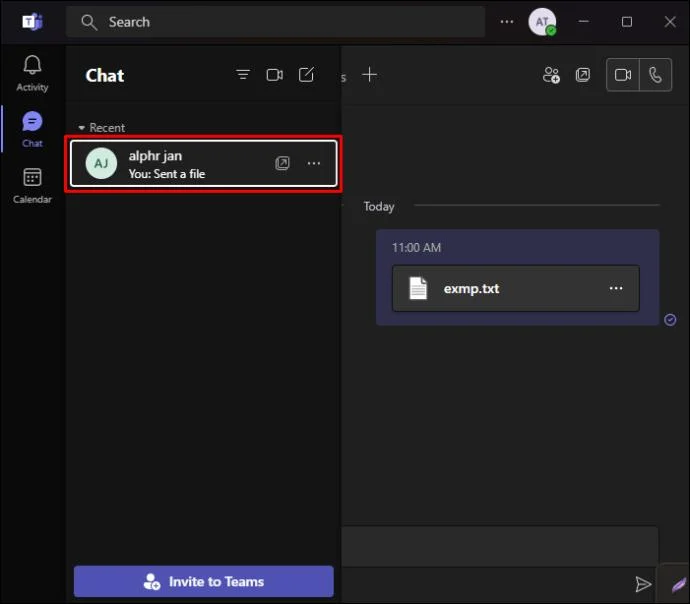Open more options for alphr jan chat

click(314, 163)
